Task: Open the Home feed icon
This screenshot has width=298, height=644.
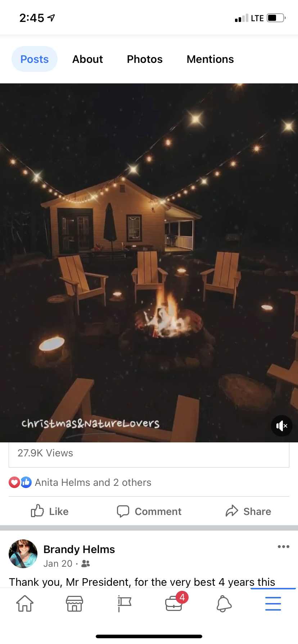Action: click(25, 603)
